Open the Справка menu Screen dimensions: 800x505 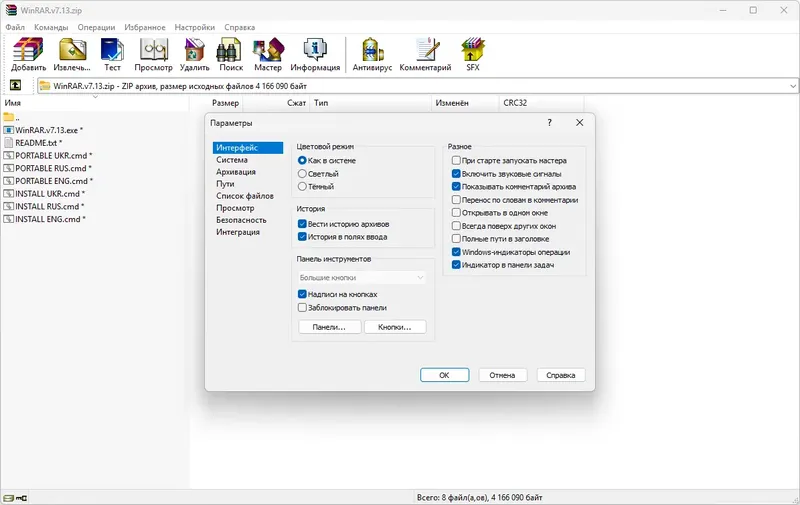239,27
